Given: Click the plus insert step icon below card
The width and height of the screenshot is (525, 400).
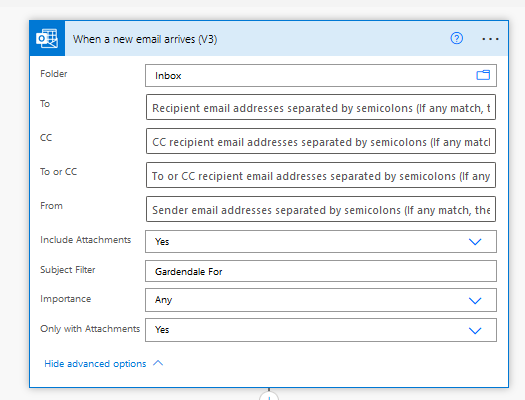Looking at the screenshot, I should pos(269,397).
